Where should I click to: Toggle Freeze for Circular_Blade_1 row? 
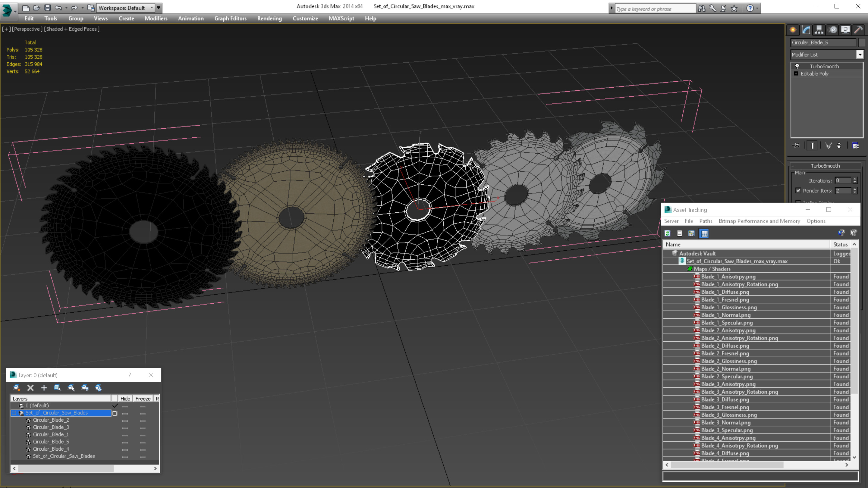coord(143,435)
